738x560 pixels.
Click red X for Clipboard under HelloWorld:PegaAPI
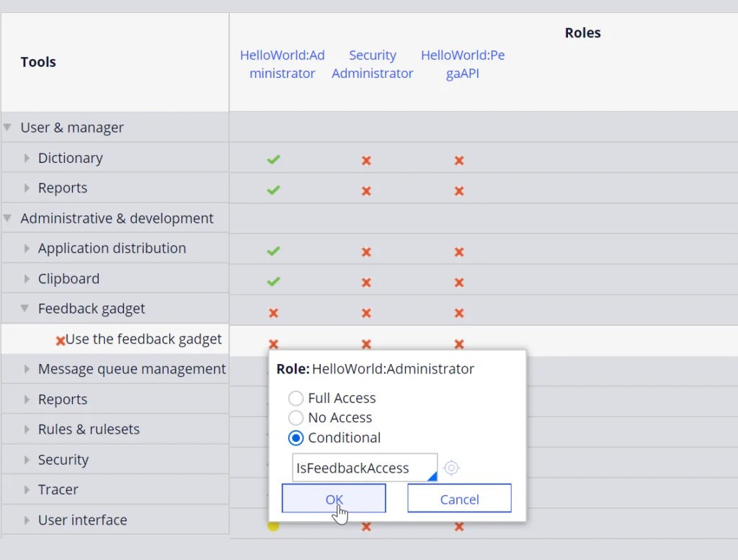(459, 283)
